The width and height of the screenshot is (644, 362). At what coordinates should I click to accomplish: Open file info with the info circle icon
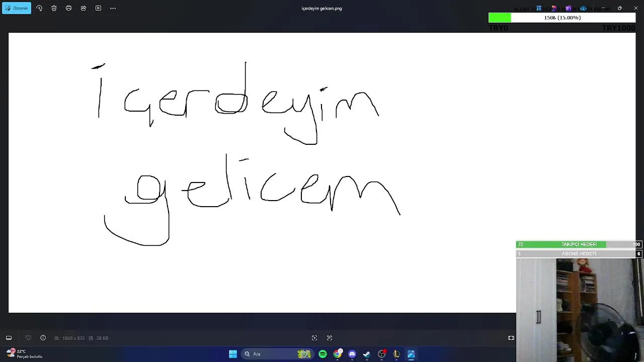coord(43,338)
